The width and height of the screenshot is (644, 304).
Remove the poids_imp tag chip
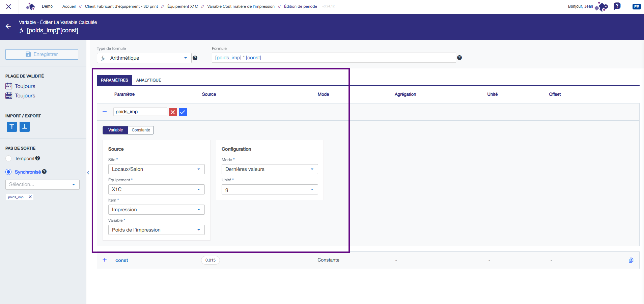pyautogui.click(x=30, y=197)
